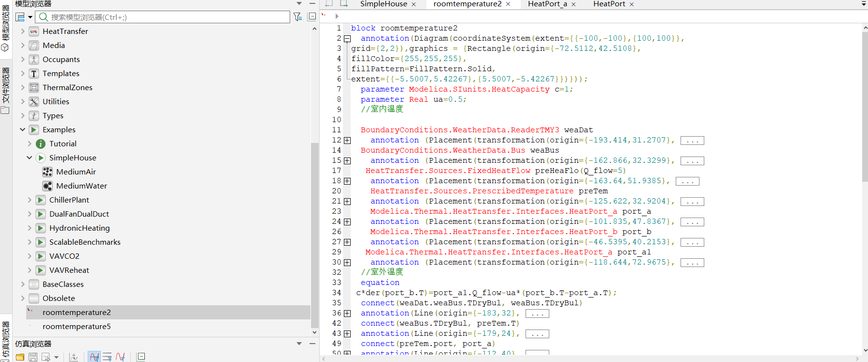Image resolution: width=868 pixels, height=362 pixels.
Task: Click the Templates package icon
Action: 34,74
